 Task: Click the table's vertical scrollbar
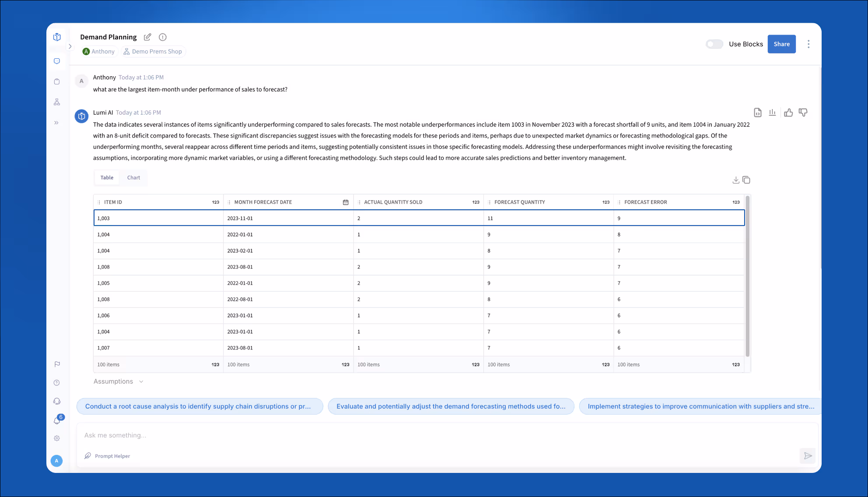[747, 276]
